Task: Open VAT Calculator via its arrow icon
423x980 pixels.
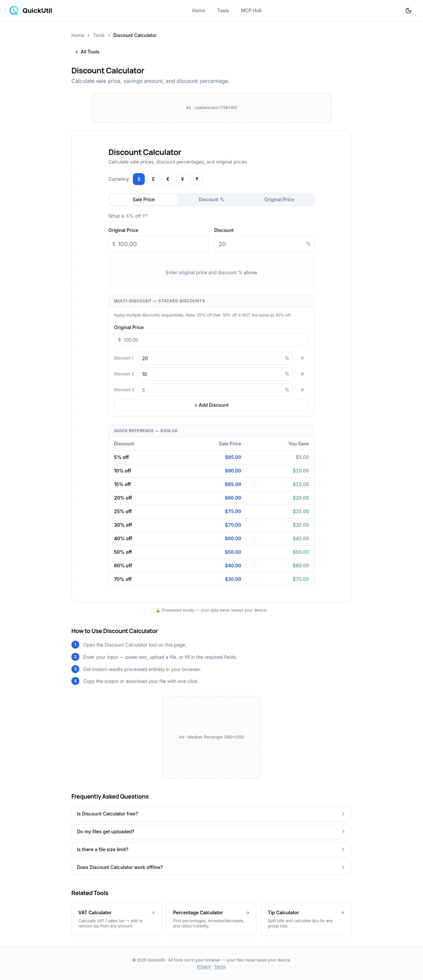Action: pyautogui.click(x=153, y=912)
